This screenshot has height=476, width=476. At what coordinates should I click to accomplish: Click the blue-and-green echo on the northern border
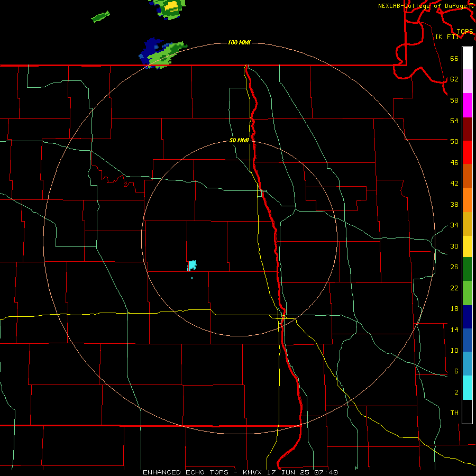pos(163,53)
